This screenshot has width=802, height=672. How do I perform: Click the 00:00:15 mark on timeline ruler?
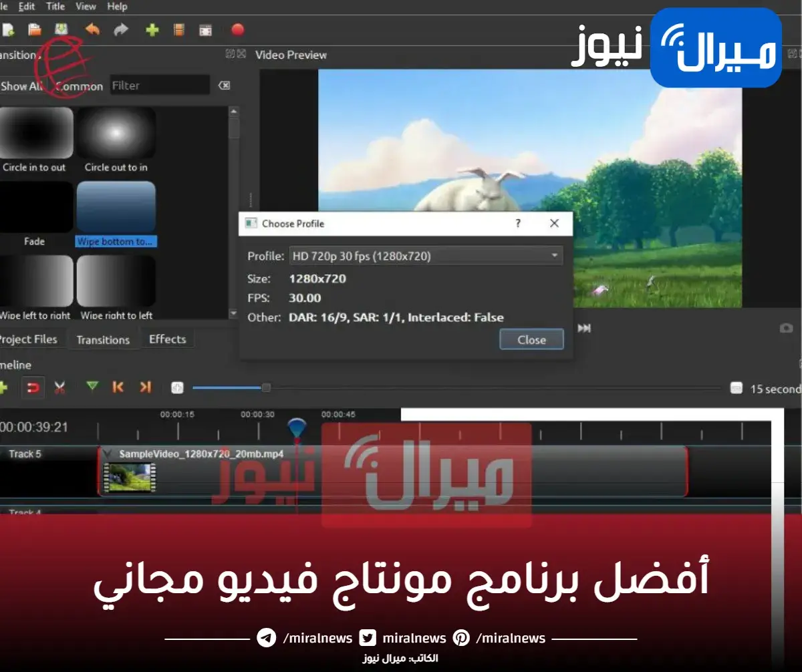[177, 415]
